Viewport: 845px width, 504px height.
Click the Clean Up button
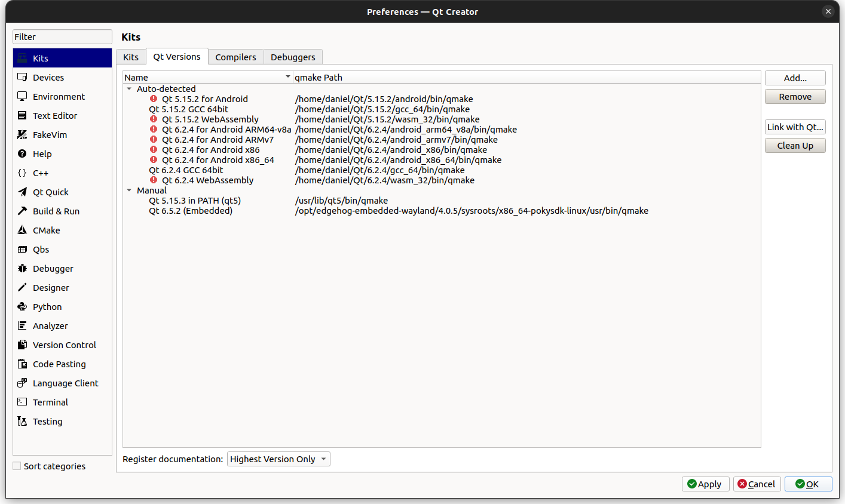click(795, 145)
